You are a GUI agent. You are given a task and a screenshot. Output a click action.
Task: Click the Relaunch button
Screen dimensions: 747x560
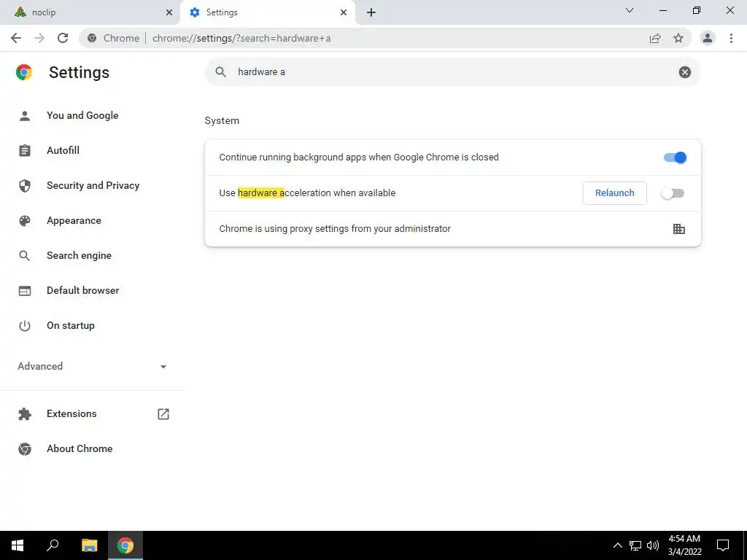pos(614,193)
